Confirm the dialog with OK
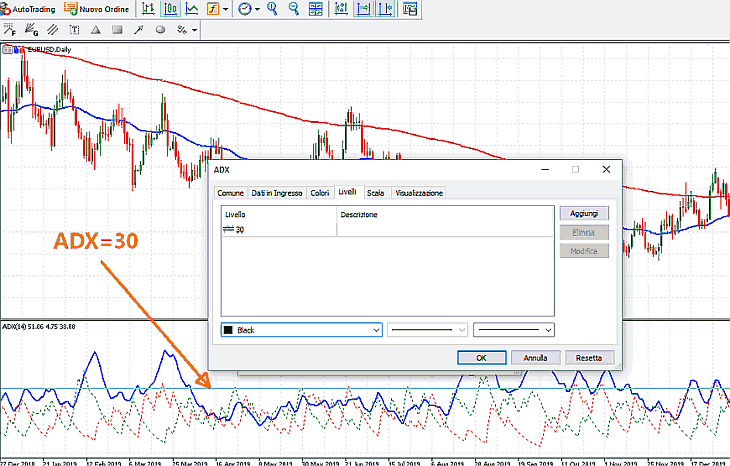Screen dimensions: 730x466 pos(481,357)
